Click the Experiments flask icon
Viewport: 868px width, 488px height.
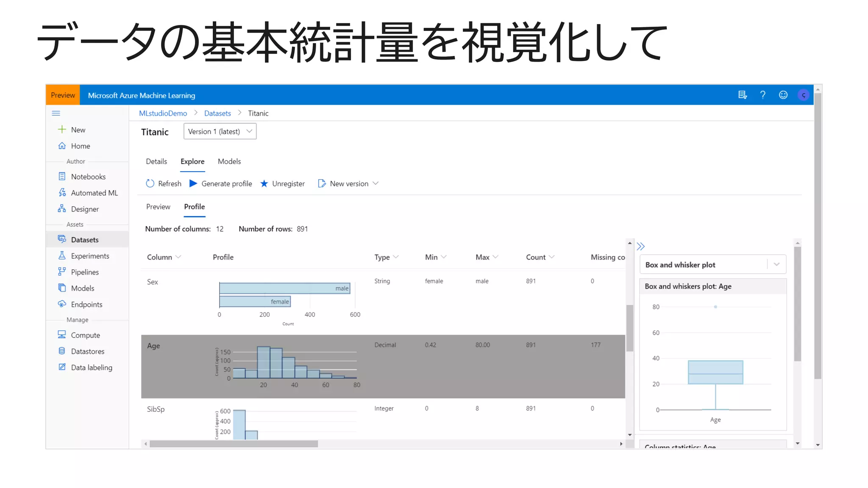pyautogui.click(x=62, y=255)
